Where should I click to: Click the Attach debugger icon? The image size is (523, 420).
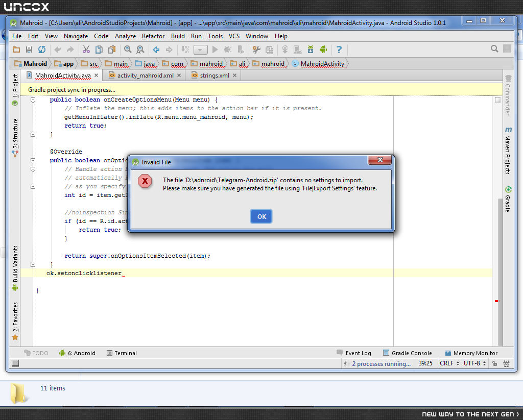pyautogui.click(x=241, y=50)
